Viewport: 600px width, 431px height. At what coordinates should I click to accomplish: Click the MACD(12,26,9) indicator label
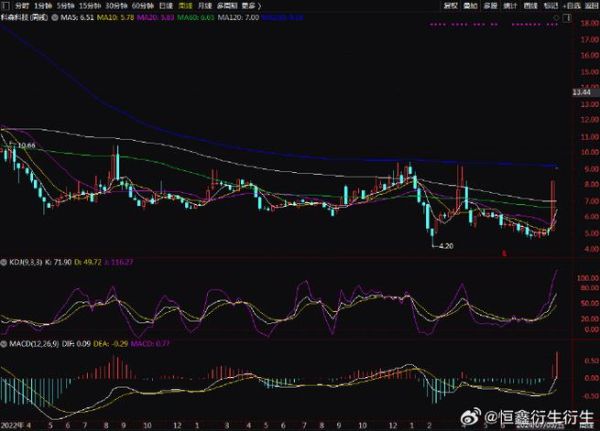(34, 344)
